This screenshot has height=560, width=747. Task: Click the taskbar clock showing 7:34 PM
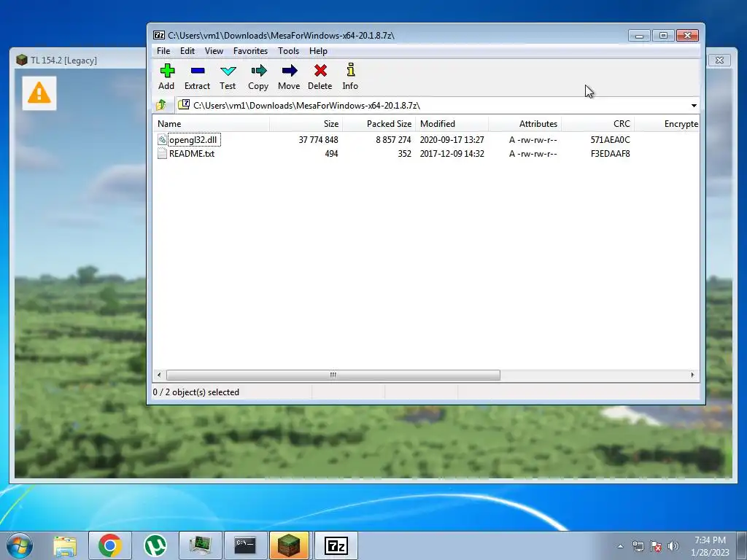(x=710, y=540)
